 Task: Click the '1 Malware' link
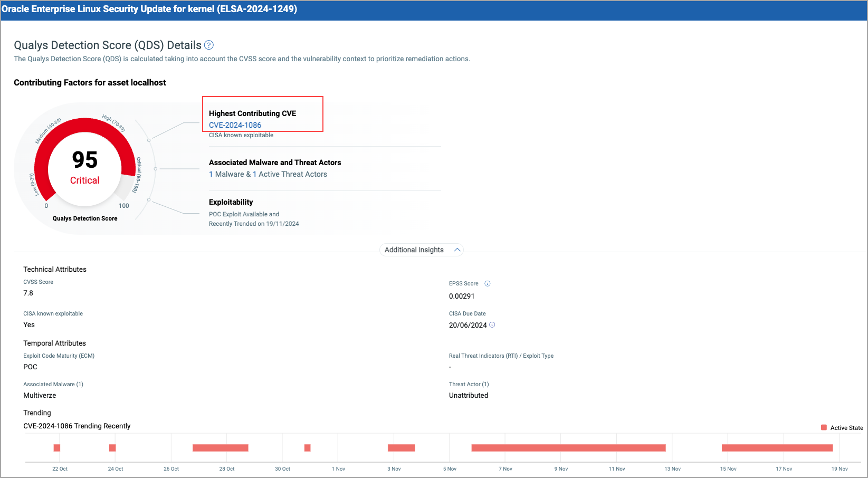coord(226,174)
